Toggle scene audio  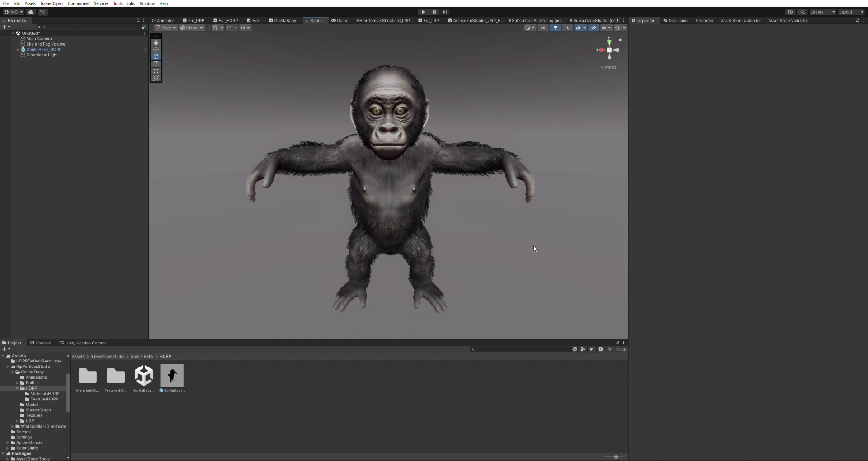click(x=567, y=28)
